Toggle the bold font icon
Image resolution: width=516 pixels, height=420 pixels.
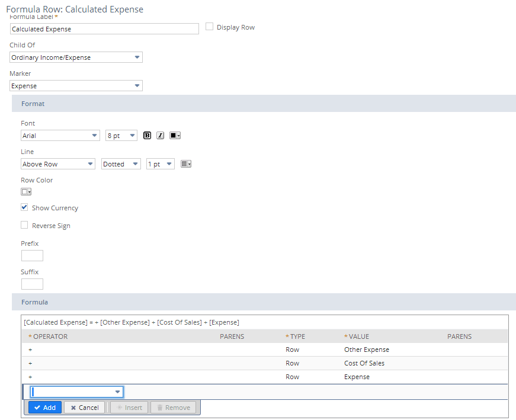[148, 136]
